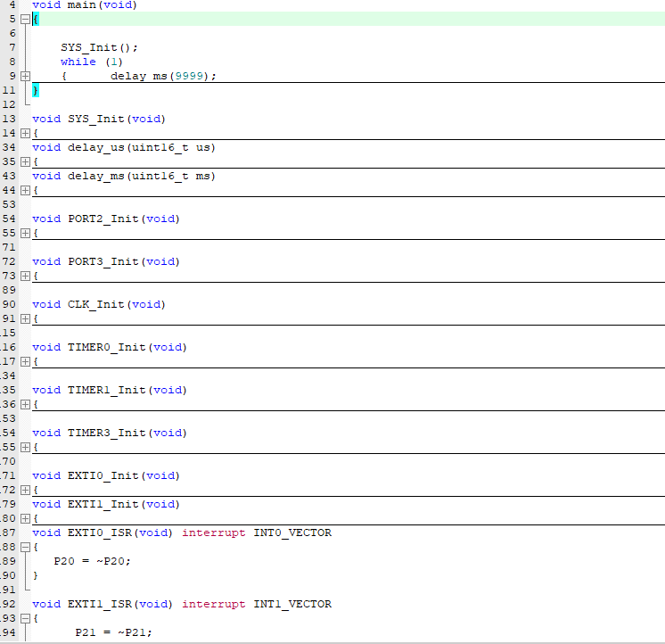Expand the EXTI0_Init function body fold
The width and height of the screenshot is (665, 644).
(26, 490)
